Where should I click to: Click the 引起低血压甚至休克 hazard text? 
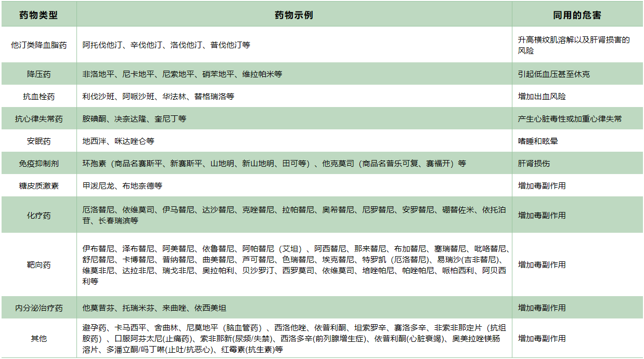553,74
